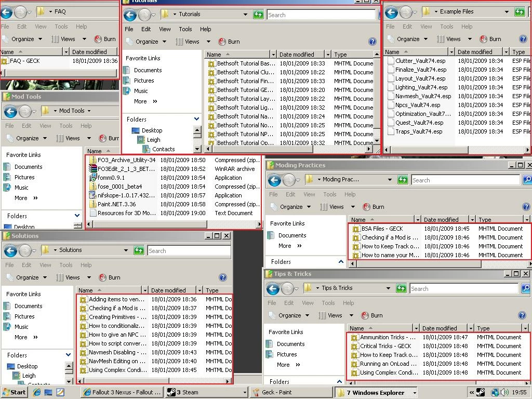Image resolution: width=532 pixels, height=399 pixels.
Task: Refresh the Moding Practices folder
Action: tap(403, 179)
